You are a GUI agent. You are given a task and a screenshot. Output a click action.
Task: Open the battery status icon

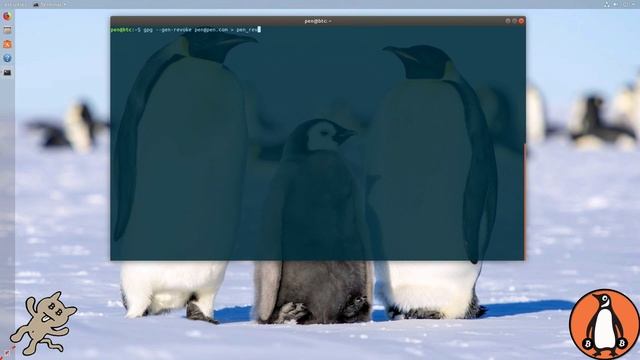pos(626,4)
